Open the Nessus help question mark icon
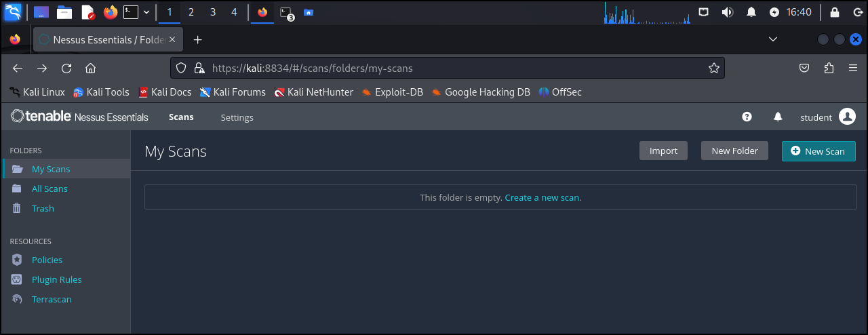Screen dimensions: 868x335 pyautogui.click(x=747, y=117)
